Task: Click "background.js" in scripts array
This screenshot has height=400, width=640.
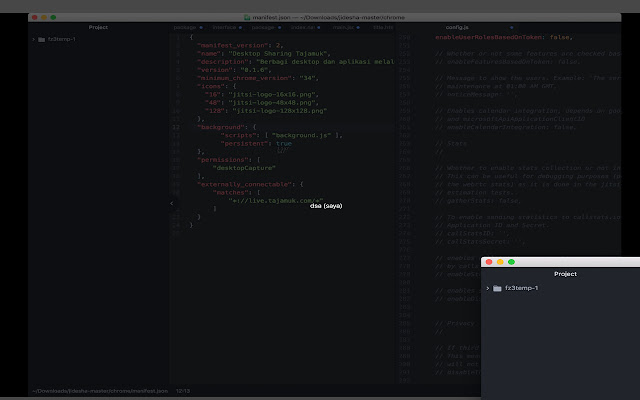Action: tap(301, 135)
